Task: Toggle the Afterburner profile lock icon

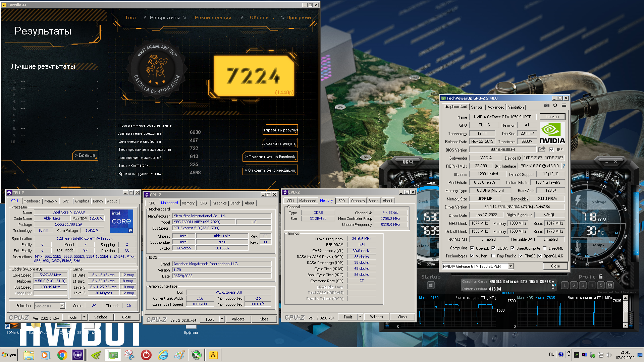Action: [x=601, y=277]
